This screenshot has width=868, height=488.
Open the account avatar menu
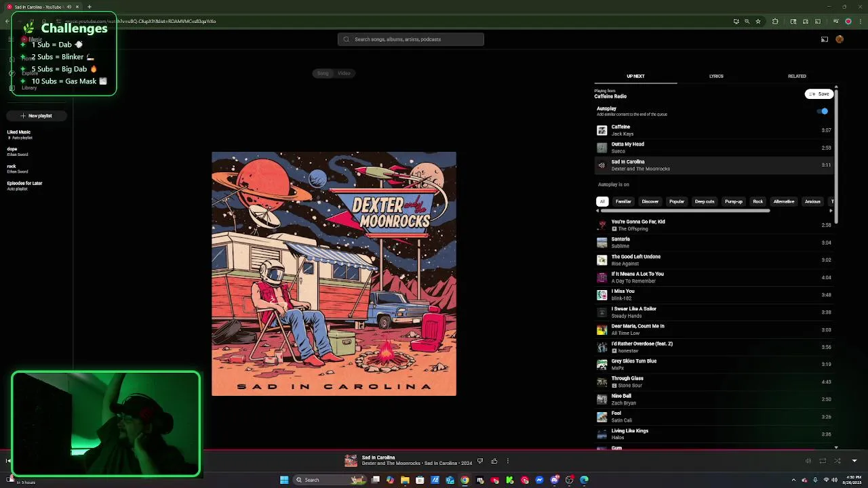click(840, 39)
